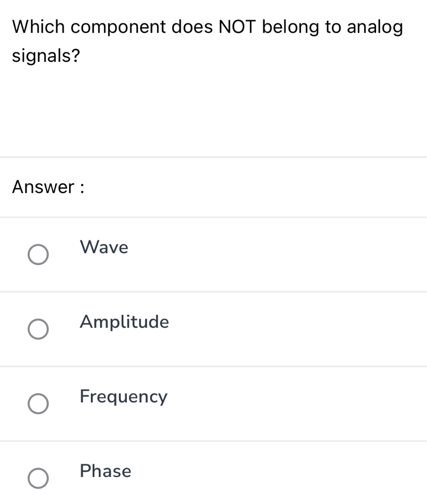The width and height of the screenshot is (427, 504).
Task: Select the Frequency radio button
Action: pos(38,404)
